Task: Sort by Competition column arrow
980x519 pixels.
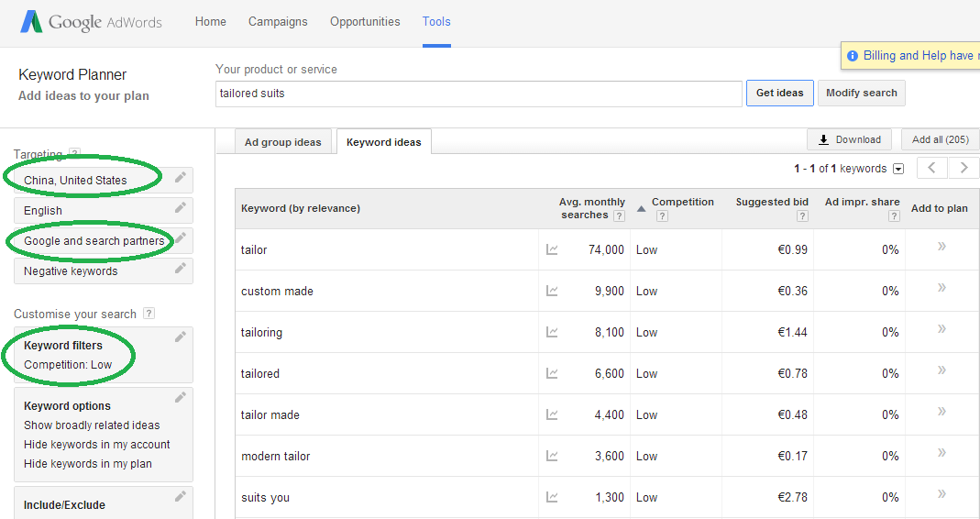Action: (641, 209)
